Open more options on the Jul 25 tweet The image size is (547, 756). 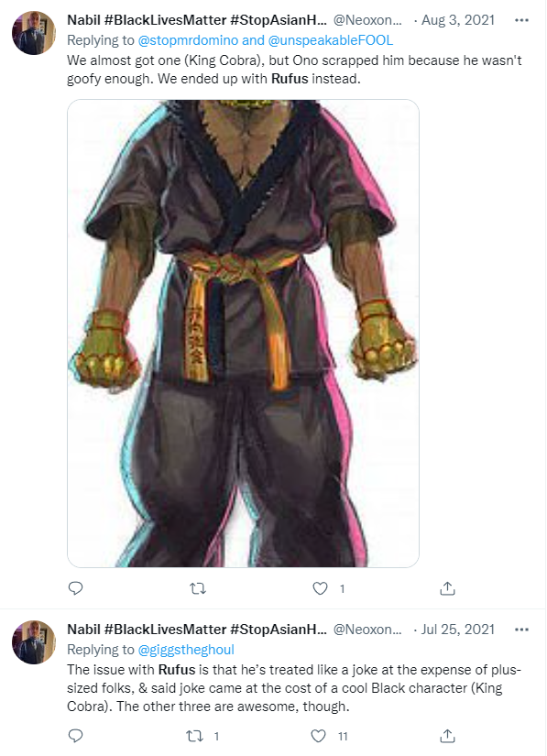(x=521, y=630)
